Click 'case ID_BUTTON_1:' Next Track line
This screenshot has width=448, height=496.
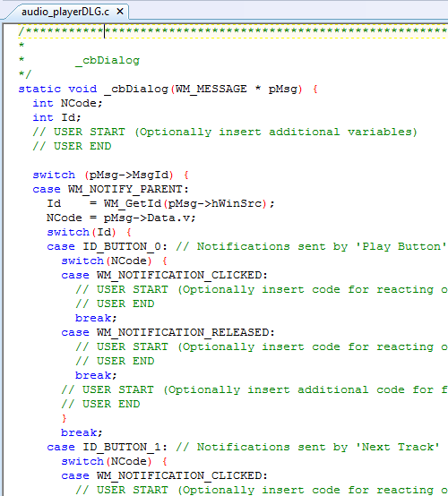point(243,447)
